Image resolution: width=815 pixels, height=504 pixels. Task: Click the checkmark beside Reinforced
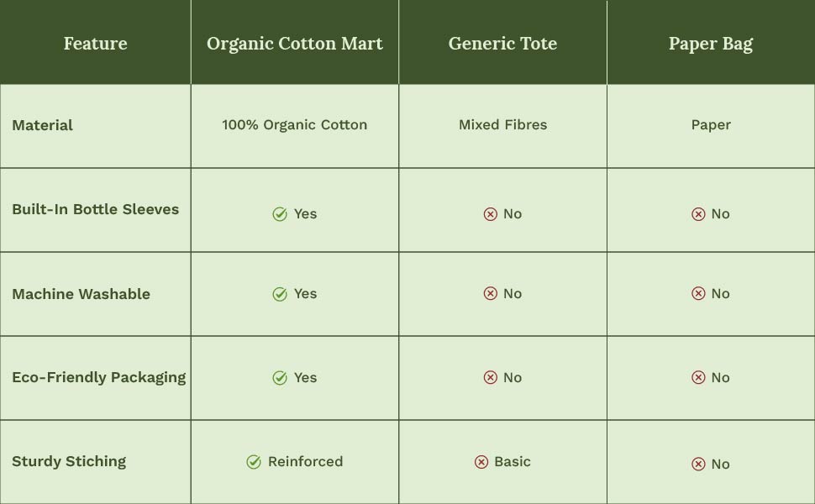click(254, 462)
